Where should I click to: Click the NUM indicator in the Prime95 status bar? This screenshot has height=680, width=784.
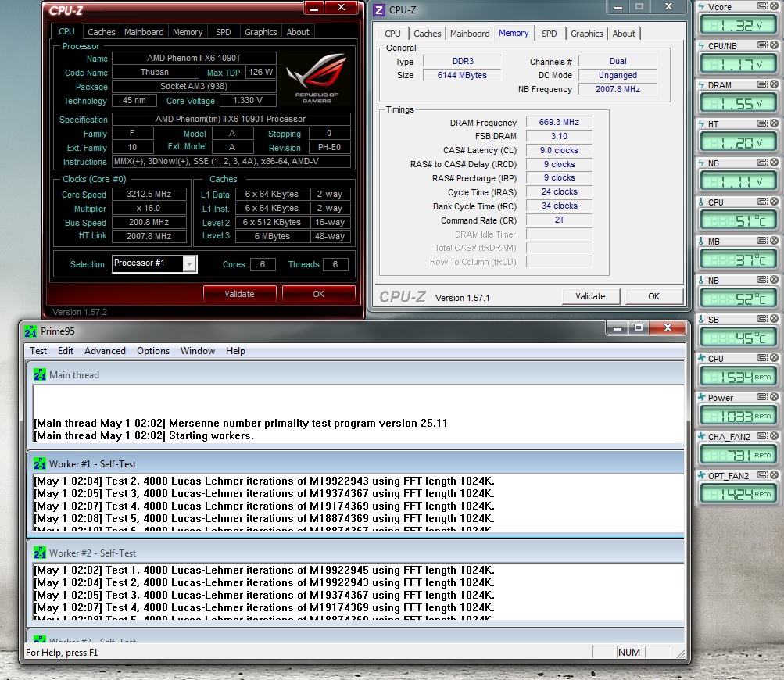click(x=629, y=652)
